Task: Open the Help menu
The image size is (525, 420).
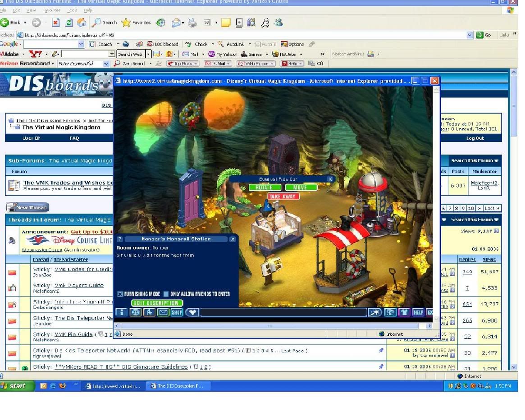Action: coord(88,10)
